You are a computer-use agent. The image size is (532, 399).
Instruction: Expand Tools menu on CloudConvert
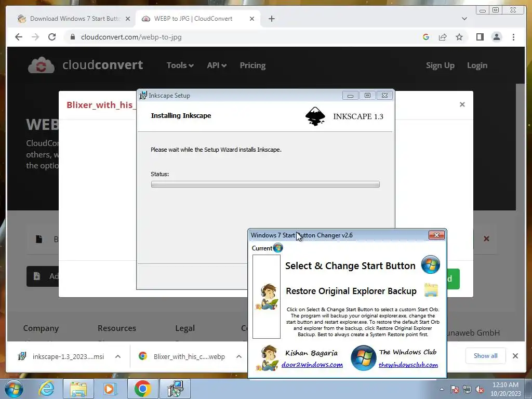coord(180,65)
